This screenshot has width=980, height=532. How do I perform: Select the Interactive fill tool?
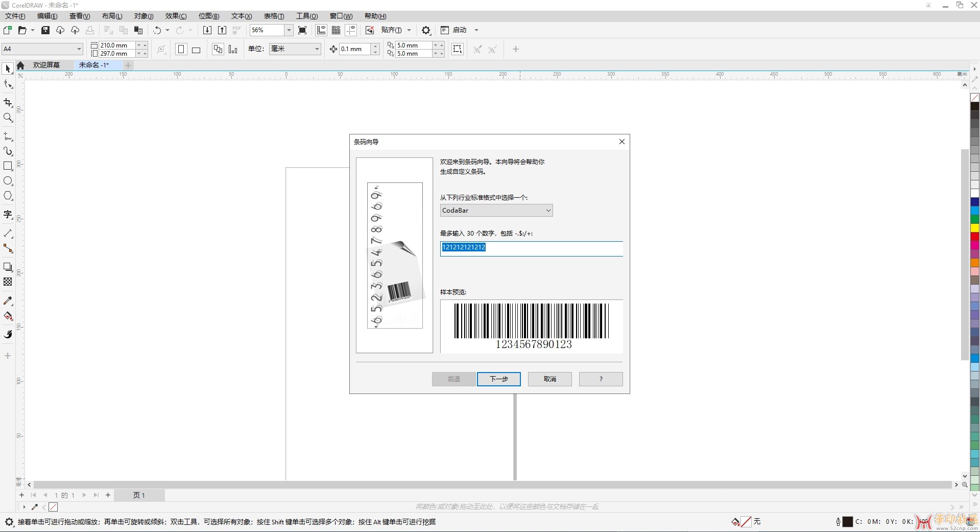(x=8, y=316)
